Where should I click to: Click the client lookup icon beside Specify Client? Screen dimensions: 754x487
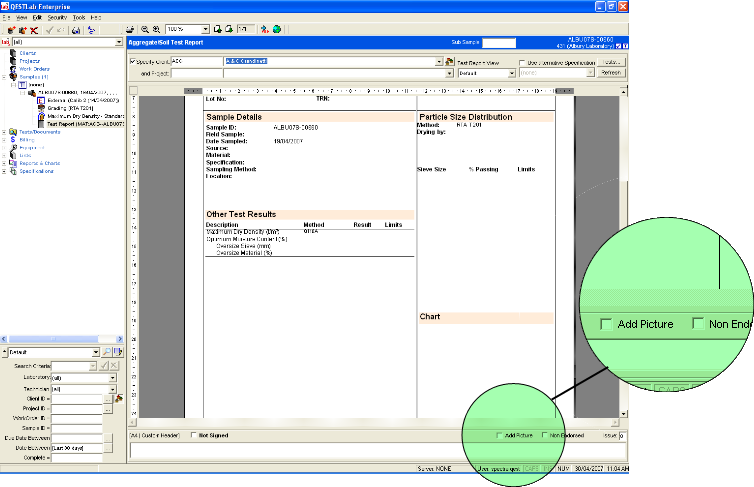pos(449,61)
